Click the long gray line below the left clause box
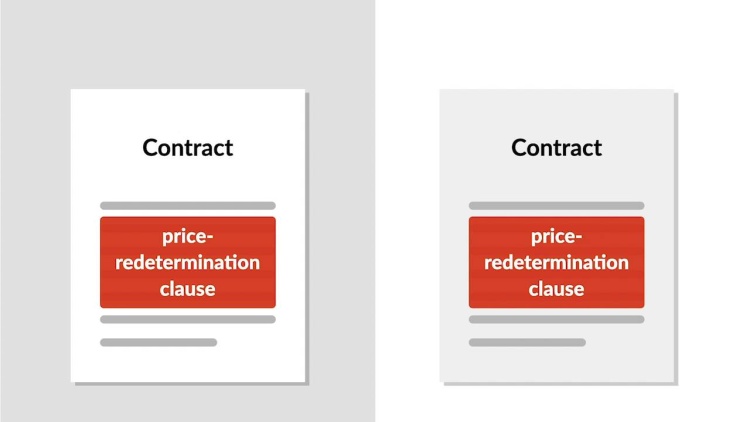Viewport: 750px width, 422px height. pyautogui.click(x=188, y=319)
